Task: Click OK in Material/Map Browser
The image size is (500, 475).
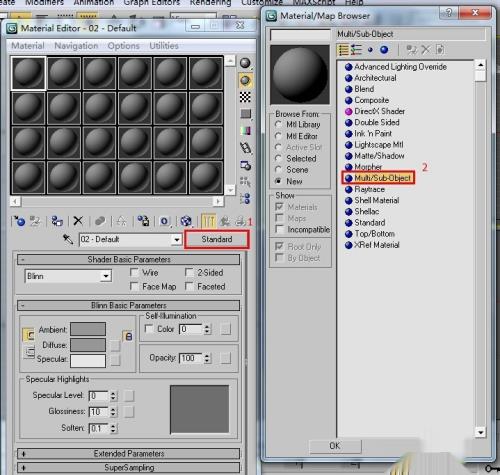Action: (x=335, y=446)
